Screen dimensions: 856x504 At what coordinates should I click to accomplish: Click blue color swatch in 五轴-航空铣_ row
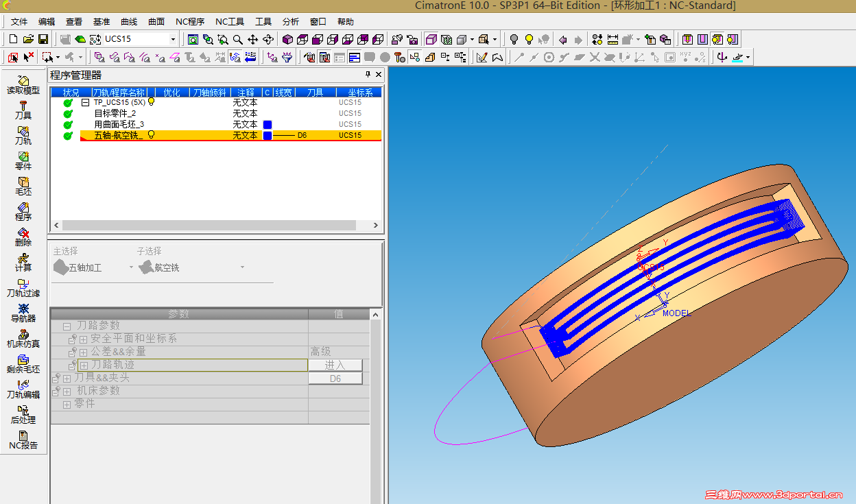pos(267,135)
